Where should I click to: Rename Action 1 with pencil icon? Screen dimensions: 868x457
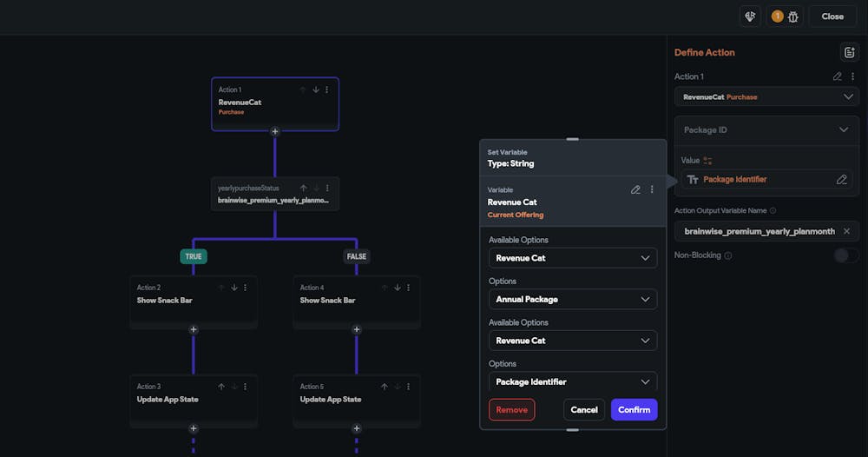[x=838, y=76]
